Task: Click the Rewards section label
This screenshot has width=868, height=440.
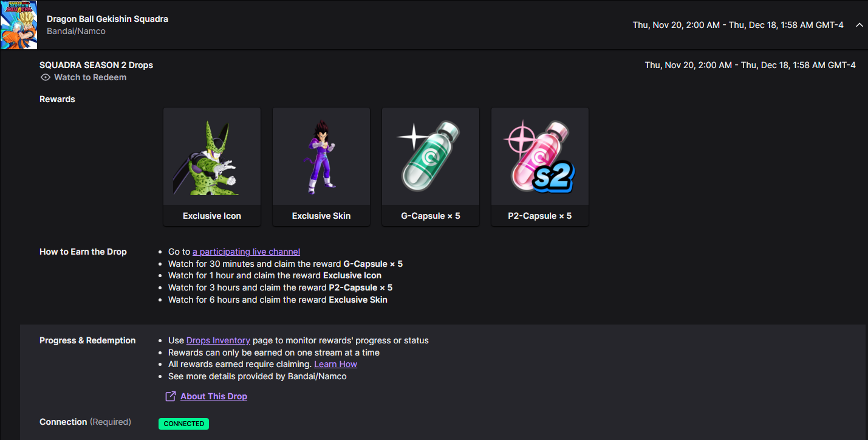Action: click(x=57, y=99)
